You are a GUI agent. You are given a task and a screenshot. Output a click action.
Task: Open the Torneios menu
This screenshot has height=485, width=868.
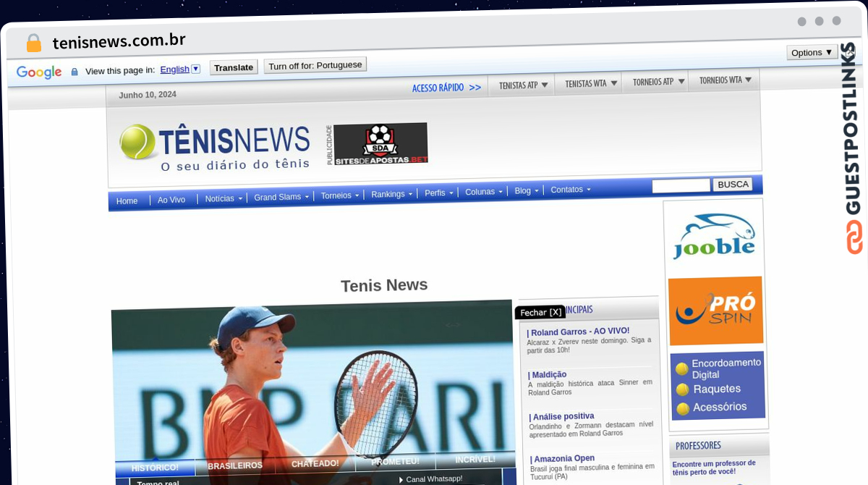pyautogui.click(x=340, y=195)
